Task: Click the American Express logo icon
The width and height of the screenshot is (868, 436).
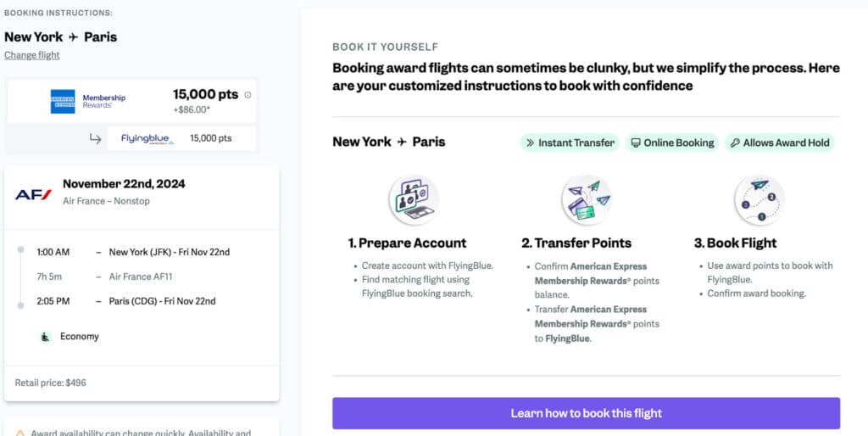Action: point(63,101)
